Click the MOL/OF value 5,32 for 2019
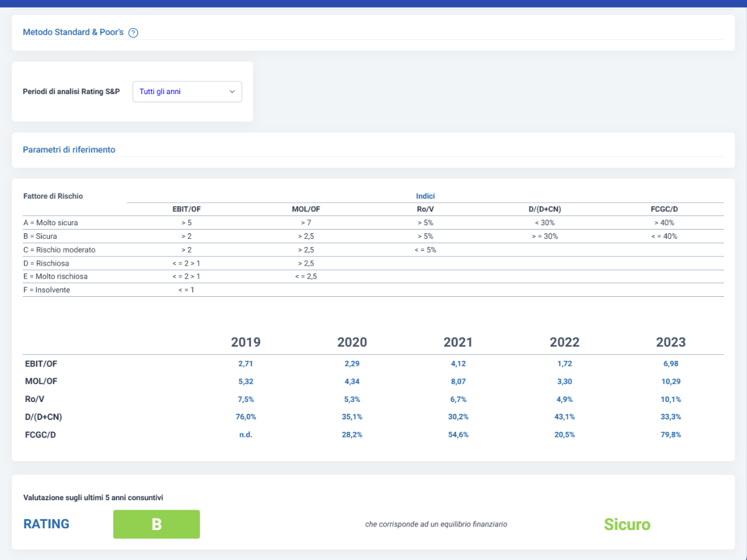Image resolution: width=747 pixels, height=560 pixels. (246, 381)
